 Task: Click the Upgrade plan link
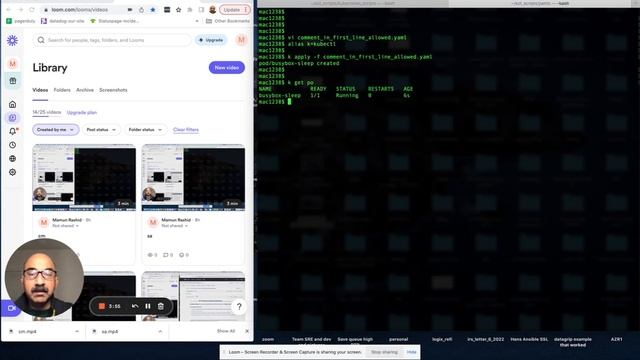coord(82,113)
